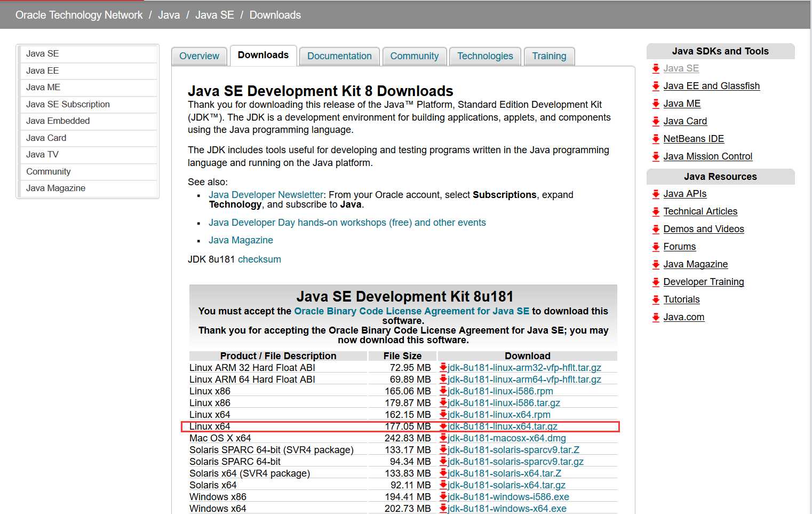Image resolution: width=812 pixels, height=514 pixels.
Task: Click download arrow icon beside Java Card right link
Action: pos(656,121)
